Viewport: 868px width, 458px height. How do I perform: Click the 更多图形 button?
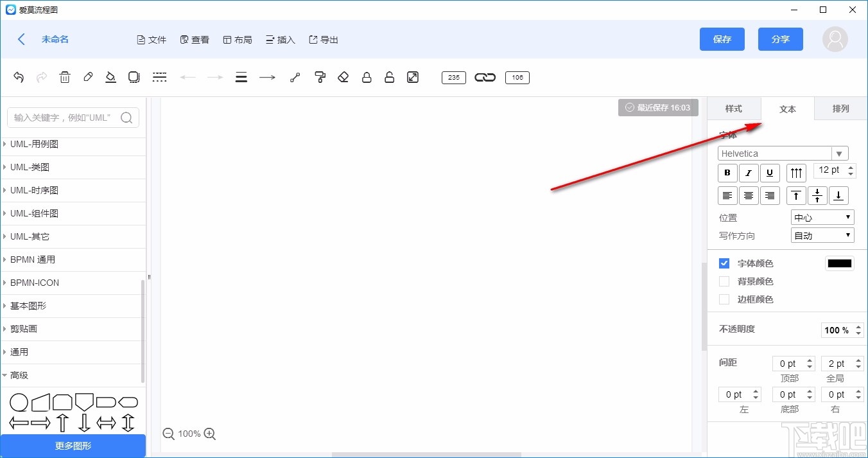(73, 446)
